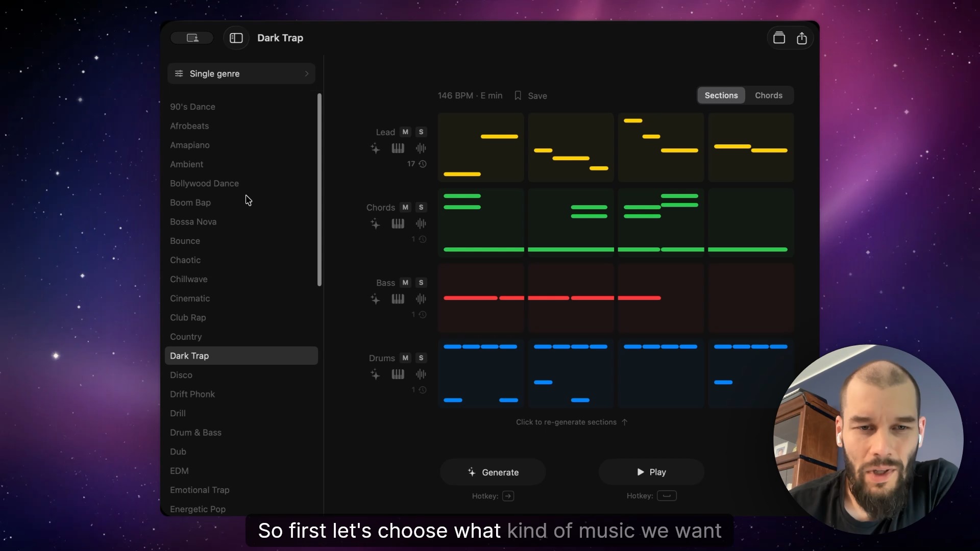The height and width of the screenshot is (551, 980).
Task: Click the share export icon
Action: point(802,38)
